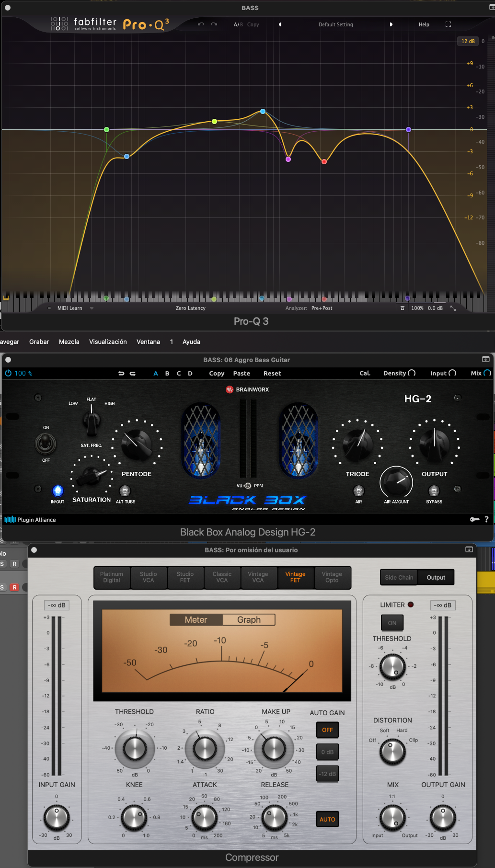495x868 pixels.
Task: Click the compressor Mix knob
Action: (x=392, y=817)
